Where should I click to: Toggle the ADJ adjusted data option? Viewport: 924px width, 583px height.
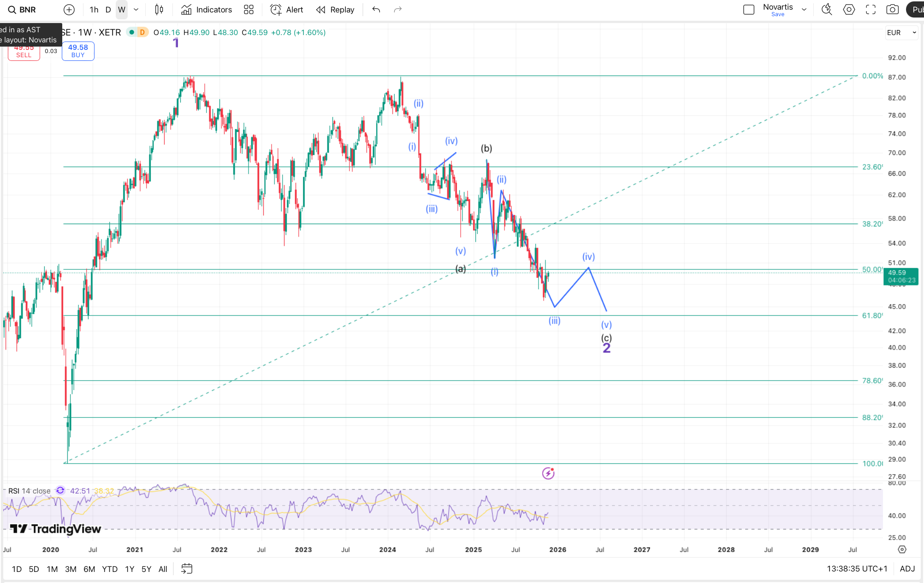click(x=907, y=569)
